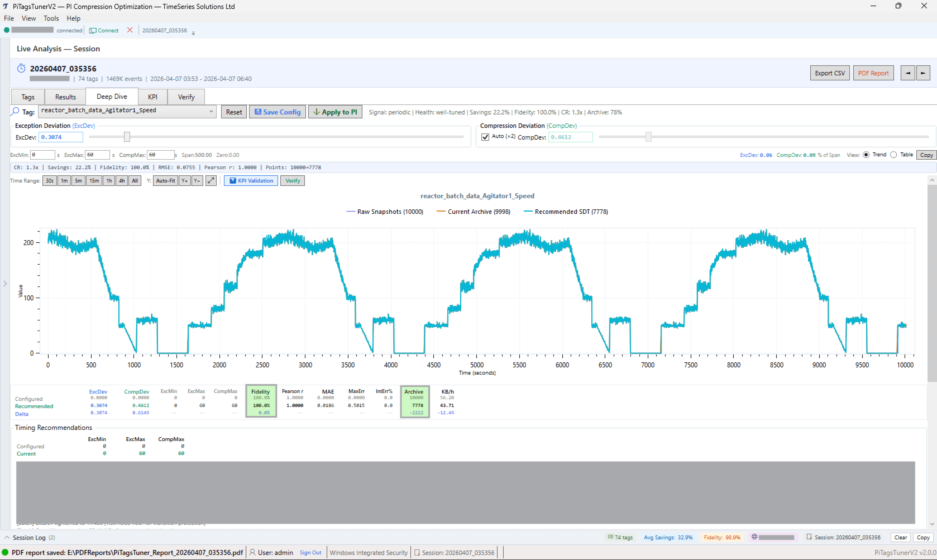This screenshot has width=937, height=560.
Task: Click the expand chart diagonal arrow icon
Action: click(211, 181)
